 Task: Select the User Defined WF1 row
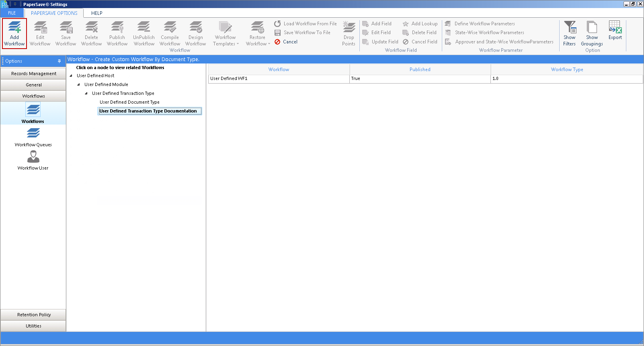coord(425,78)
